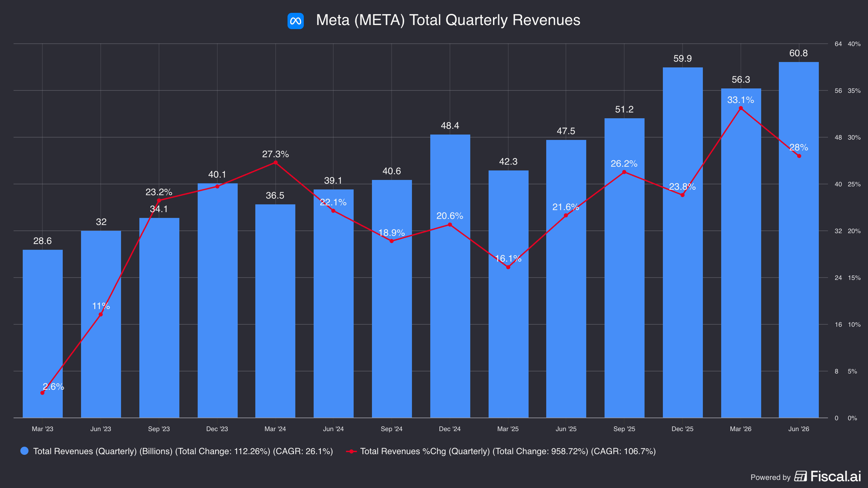This screenshot has width=868, height=488.
Task: Click the red data point for Sep '24
Action: (392, 241)
